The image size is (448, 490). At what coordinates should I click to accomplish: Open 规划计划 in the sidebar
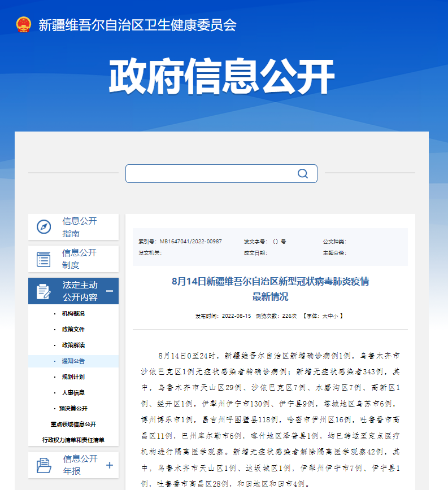73,377
